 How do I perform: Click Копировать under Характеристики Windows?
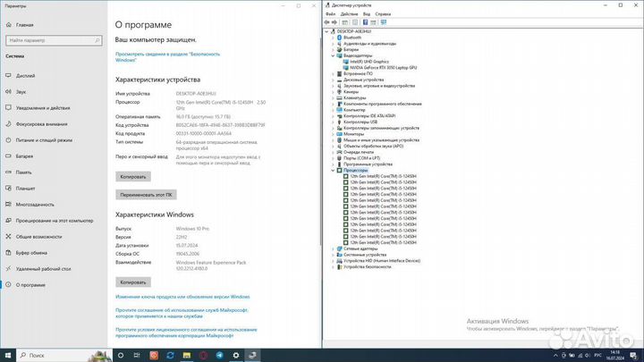[133, 282]
